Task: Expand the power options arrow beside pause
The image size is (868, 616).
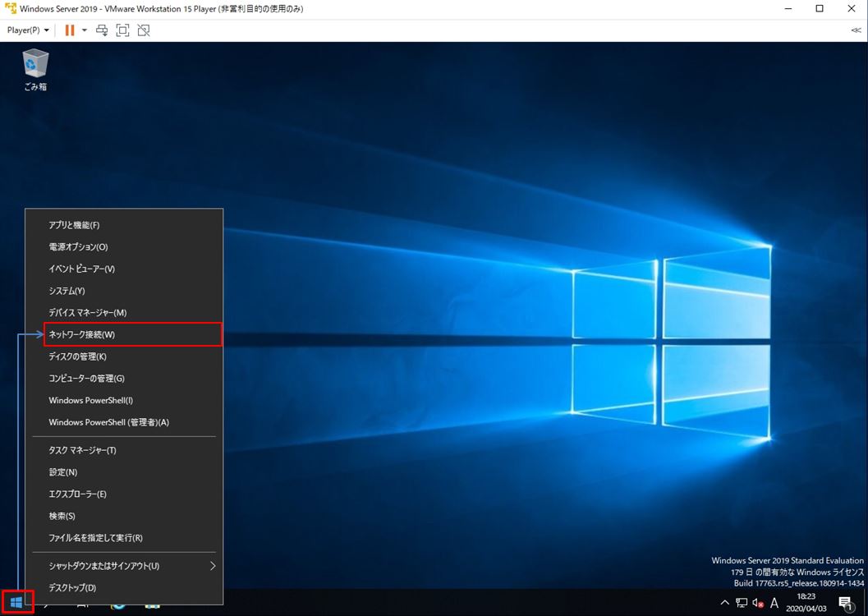Action: click(84, 30)
